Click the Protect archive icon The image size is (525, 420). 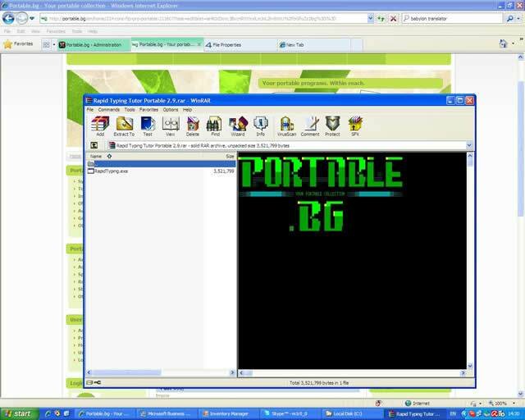(x=332, y=126)
